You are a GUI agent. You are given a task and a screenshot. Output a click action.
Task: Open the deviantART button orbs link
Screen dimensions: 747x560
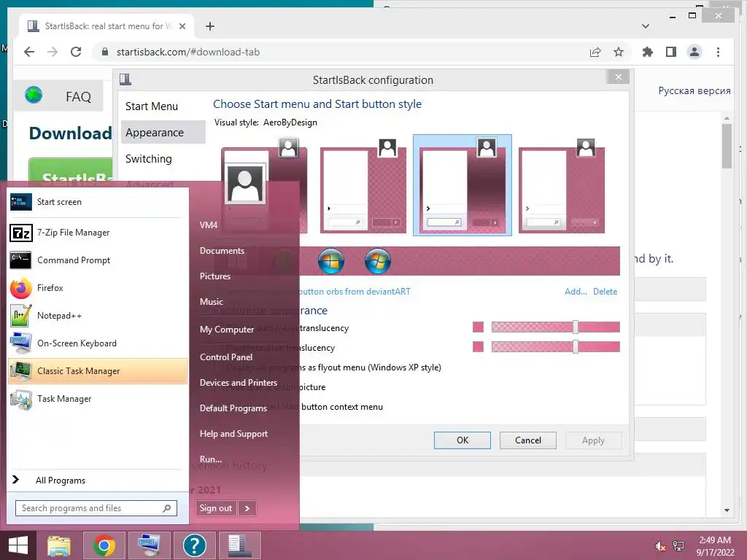[x=354, y=292]
